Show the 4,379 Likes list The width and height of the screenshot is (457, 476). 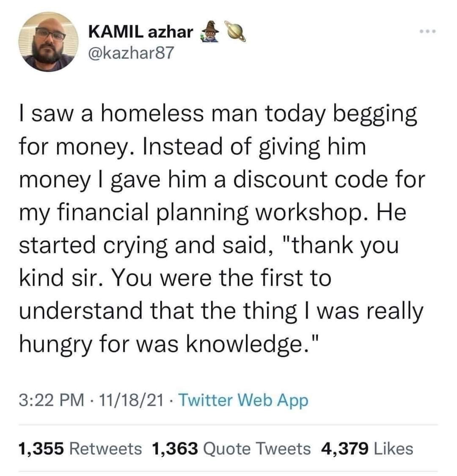click(367, 448)
